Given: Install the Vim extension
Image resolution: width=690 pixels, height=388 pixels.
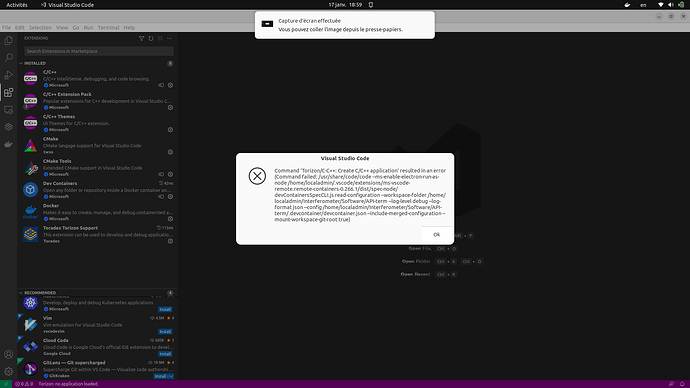Looking at the screenshot, I should [x=165, y=332].
